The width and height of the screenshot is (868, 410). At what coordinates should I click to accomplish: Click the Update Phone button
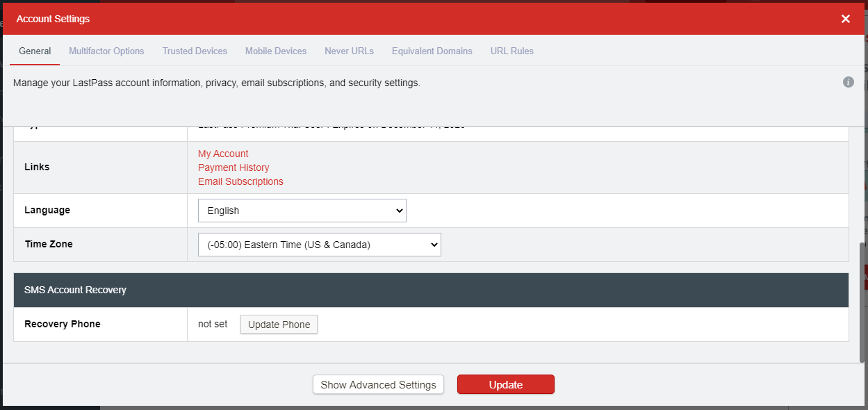point(279,325)
